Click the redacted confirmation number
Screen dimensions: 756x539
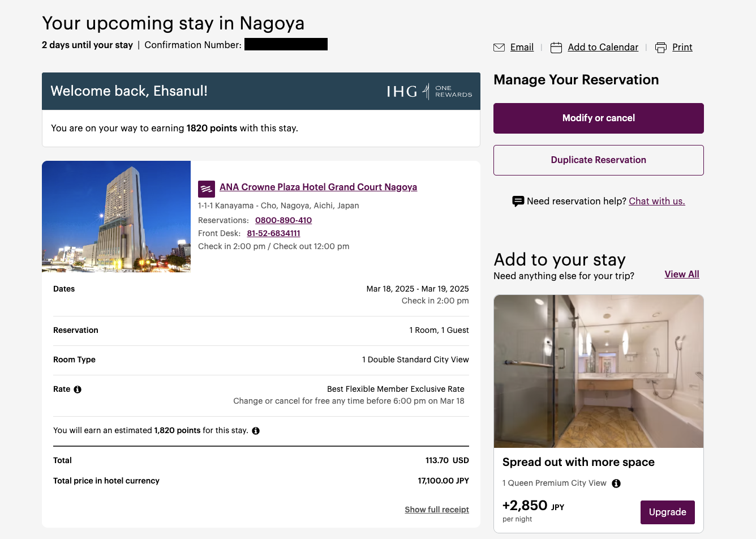pos(286,44)
